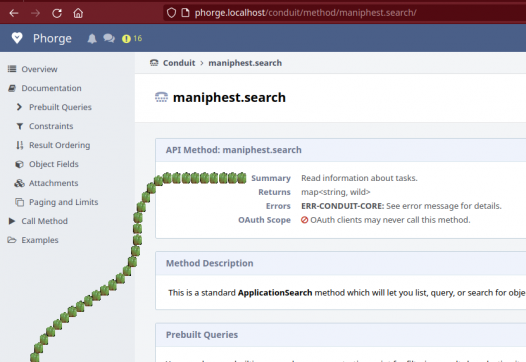Click the Call Method play icon
526x362 pixels.
tap(12, 221)
